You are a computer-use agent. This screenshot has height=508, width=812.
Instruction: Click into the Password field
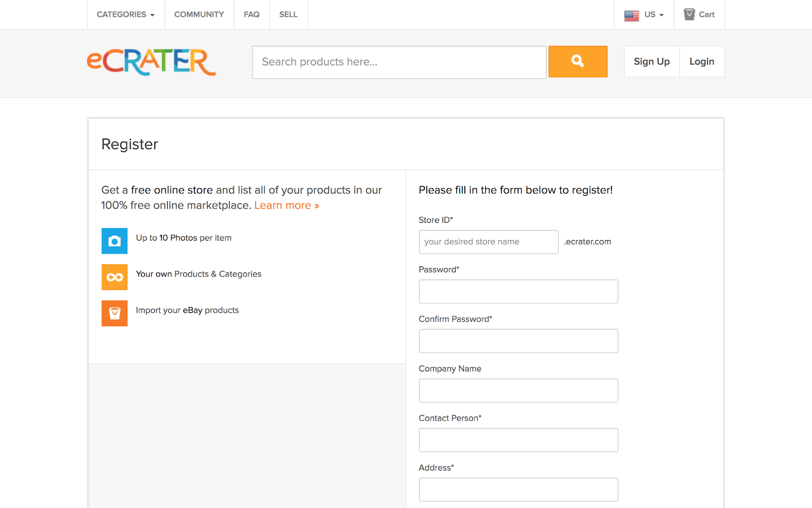click(x=518, y=291)
